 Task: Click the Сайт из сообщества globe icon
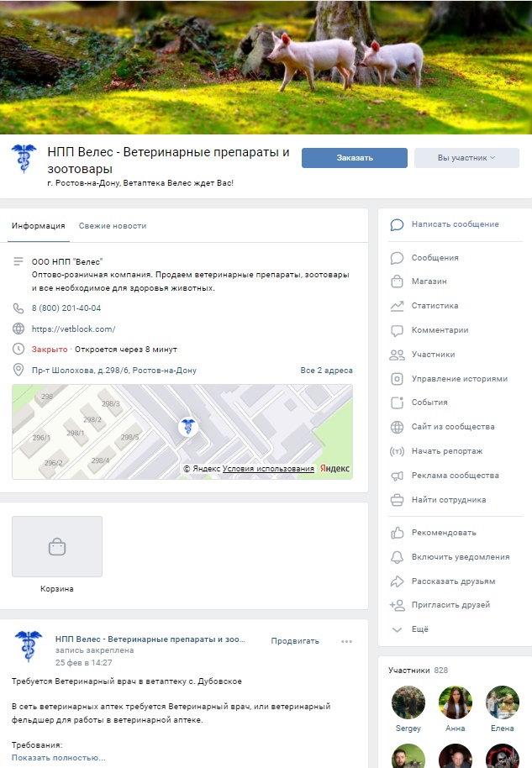397,427
